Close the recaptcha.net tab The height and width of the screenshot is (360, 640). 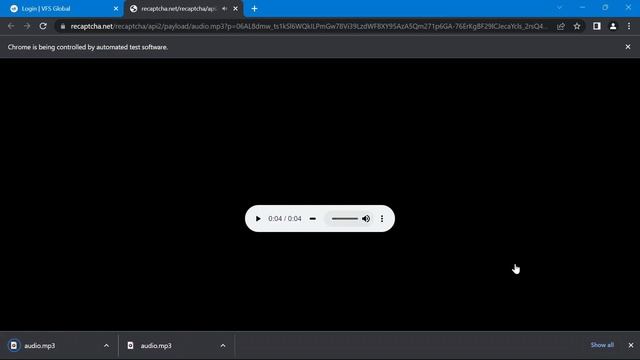click(236, 9)
